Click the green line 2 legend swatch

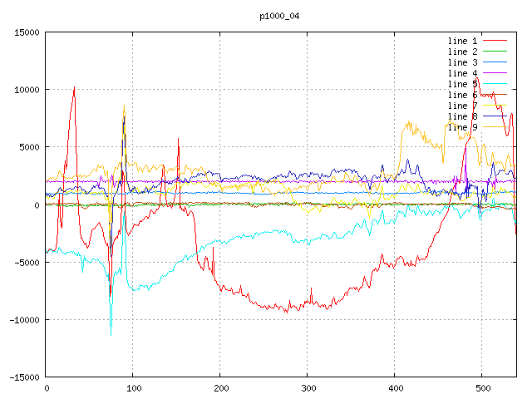pyautogui.click(x=495, y=52)
